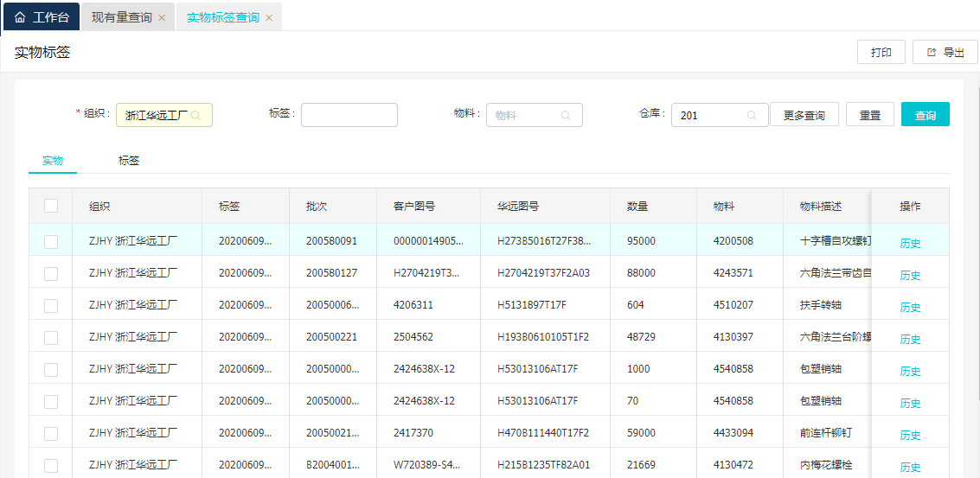The height and width of the screenshot is (478, 980).
Task: Run the 查询 search button
Action: 925,115
